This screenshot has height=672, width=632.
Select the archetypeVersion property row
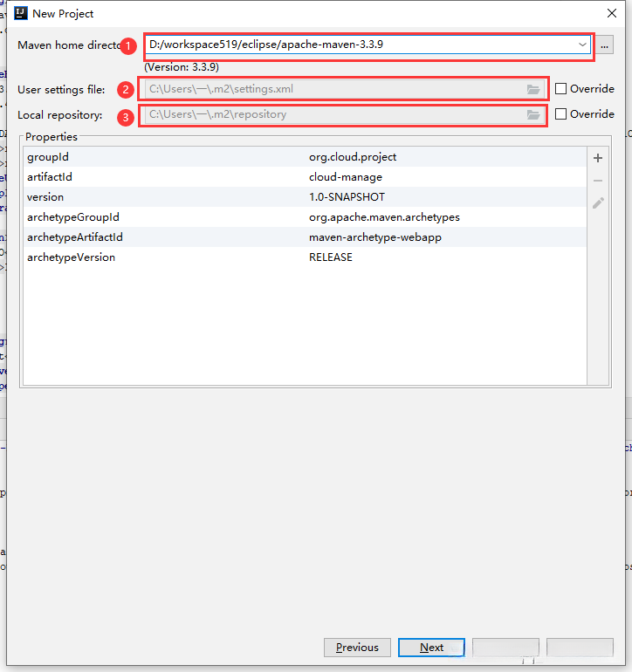(x=305, y=257)
